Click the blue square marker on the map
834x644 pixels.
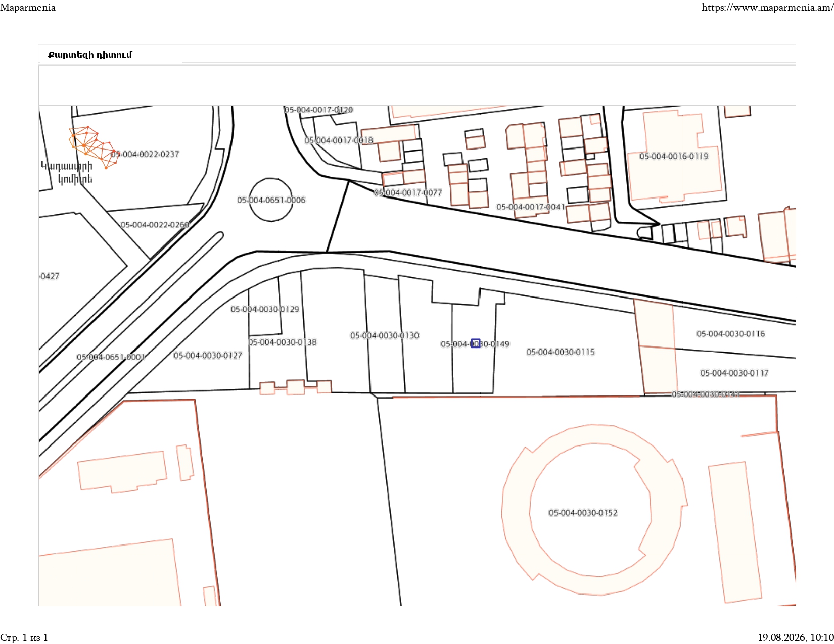tap(476, 343)
